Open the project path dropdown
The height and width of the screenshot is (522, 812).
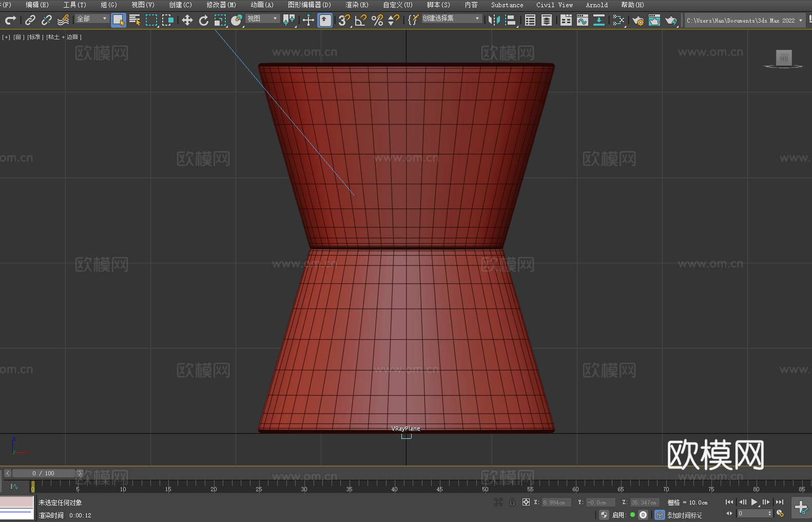point(744,20)
